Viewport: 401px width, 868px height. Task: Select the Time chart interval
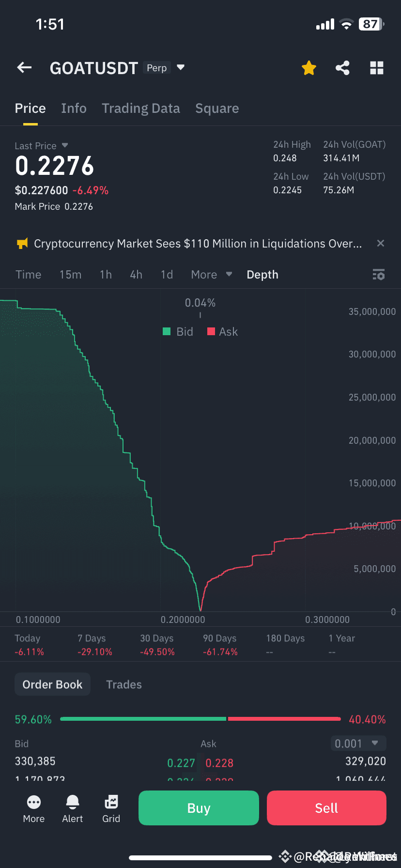tap(28, 275)
